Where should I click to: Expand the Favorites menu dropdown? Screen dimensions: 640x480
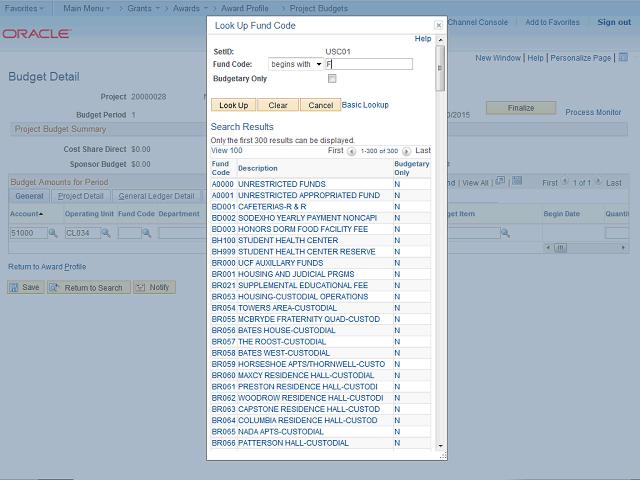[x=24, y=7]
